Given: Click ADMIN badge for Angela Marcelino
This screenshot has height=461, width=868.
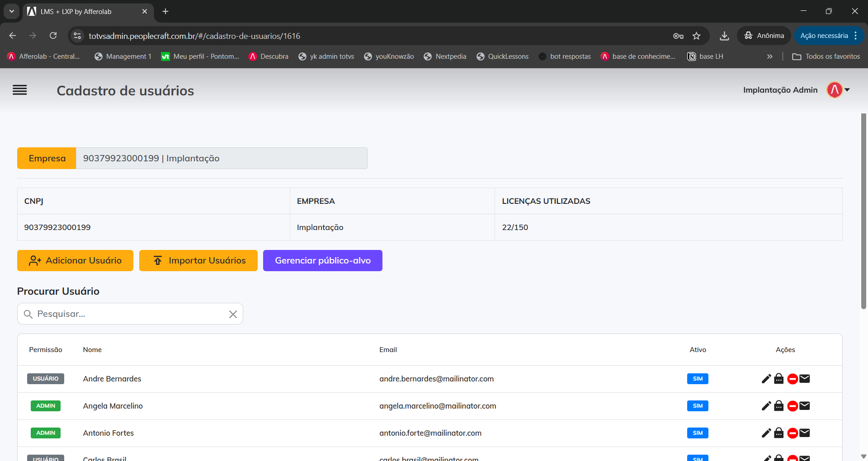Looking at the screenshot, I should click(x=46, y=406).
